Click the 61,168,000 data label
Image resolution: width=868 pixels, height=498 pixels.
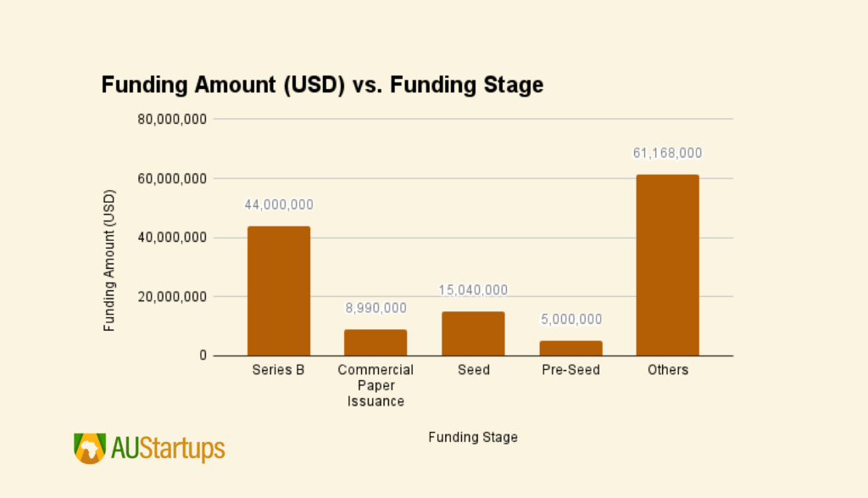[x=668, y=154]
